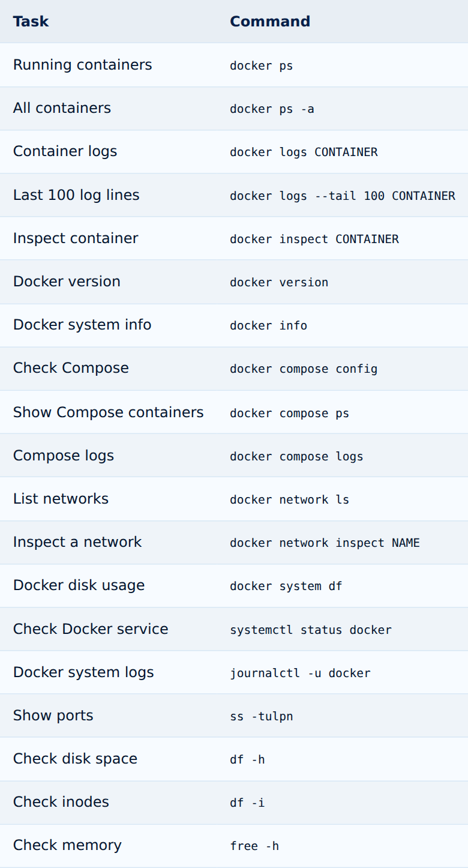Image resolution: width=468 pixels, height=868 pixels.
Task: Select 'docker logs --tail 100 CONTAINER' command
Action: (x=343, y=196)
